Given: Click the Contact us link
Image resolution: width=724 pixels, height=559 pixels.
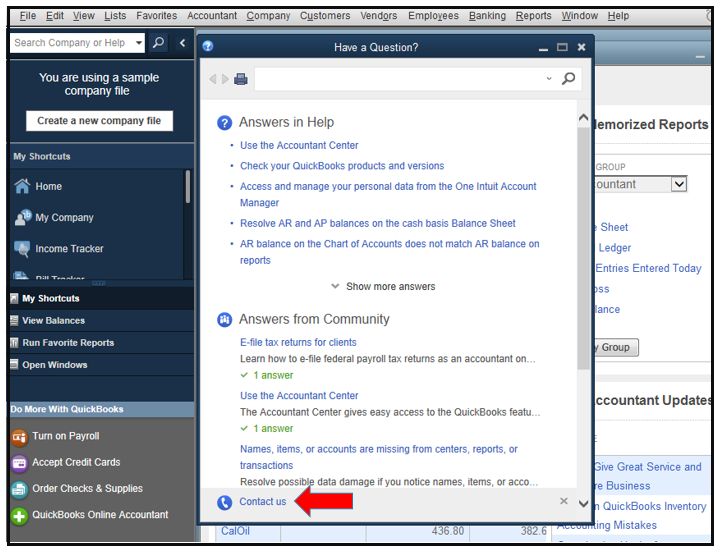Looking at the screenshot, I should click(262, 502).
